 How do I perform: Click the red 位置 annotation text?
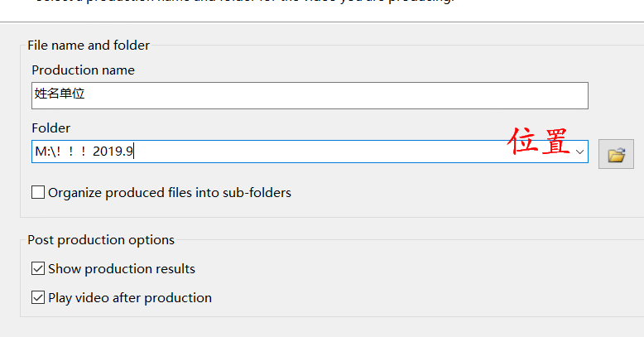(538, 141)
